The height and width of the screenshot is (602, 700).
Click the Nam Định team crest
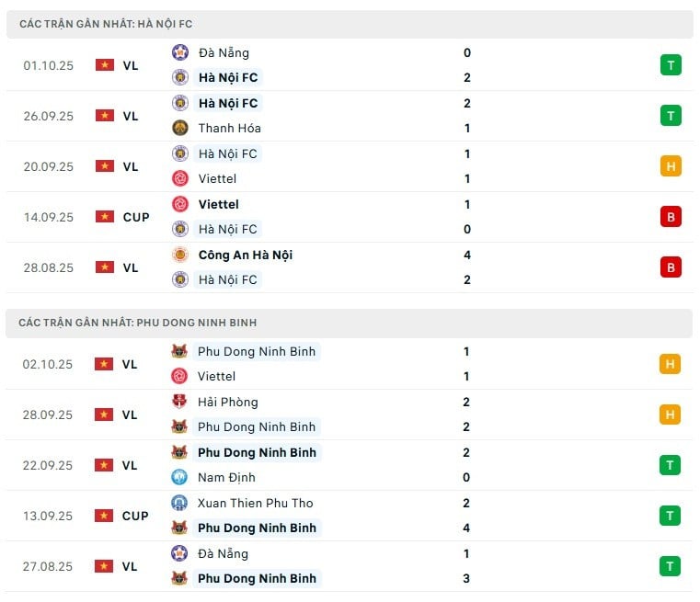pyautogui.click(x=180, y=477)
